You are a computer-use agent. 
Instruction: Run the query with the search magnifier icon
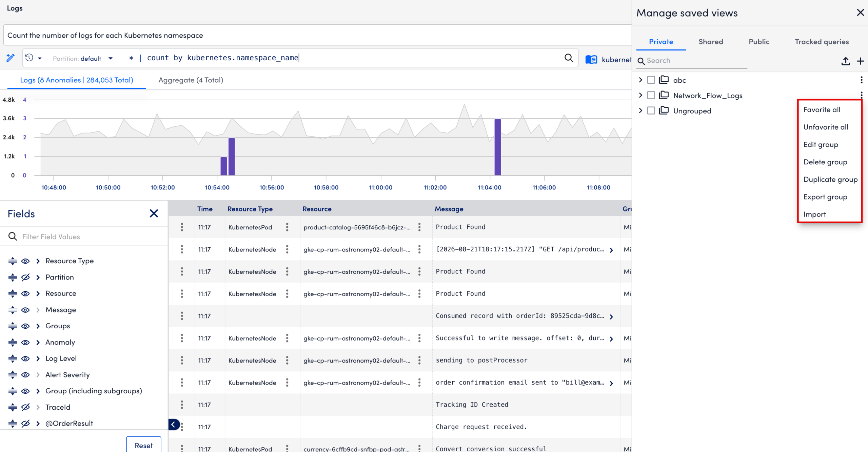coord(569,58)
